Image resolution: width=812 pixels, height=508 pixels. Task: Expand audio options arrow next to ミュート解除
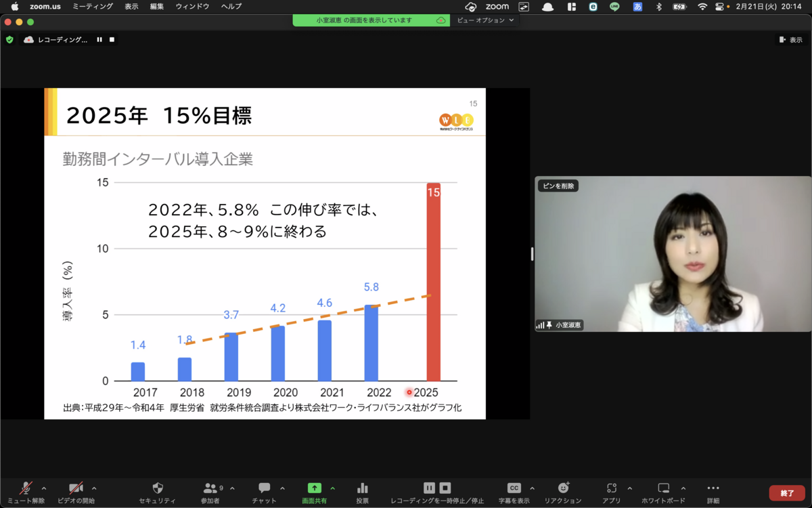click(x=44, y=488)
